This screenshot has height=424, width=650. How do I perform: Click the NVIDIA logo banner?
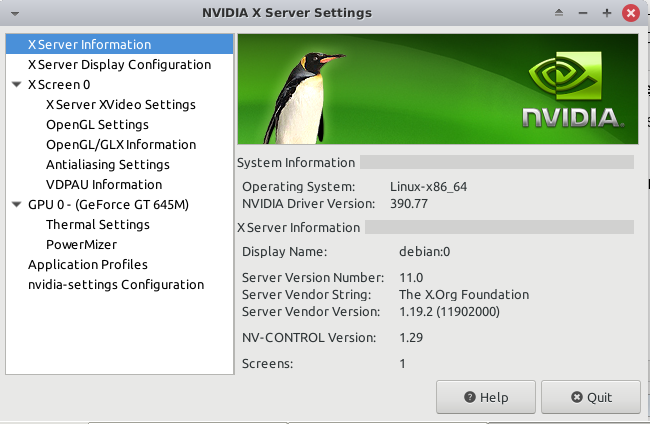click(x=435, y=90)
